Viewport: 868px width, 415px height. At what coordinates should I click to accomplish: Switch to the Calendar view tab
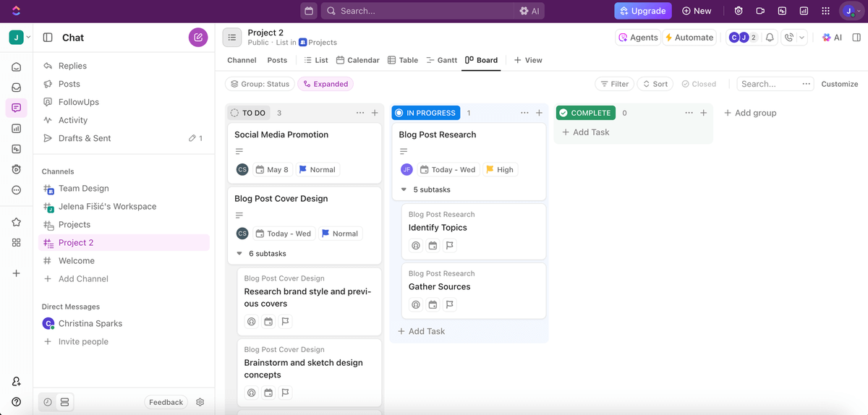coord(358,60)
